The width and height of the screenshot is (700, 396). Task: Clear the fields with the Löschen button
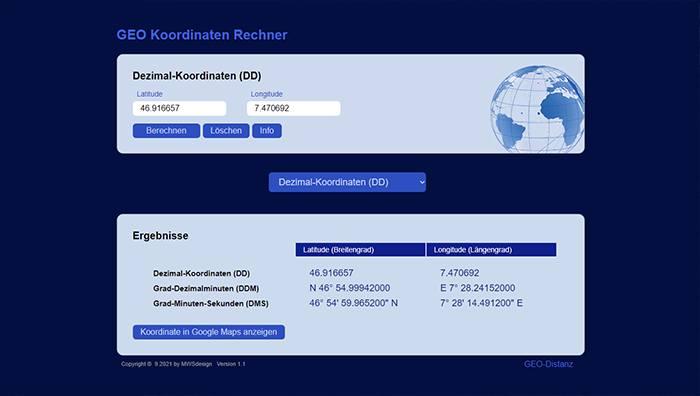click(226, 131)
